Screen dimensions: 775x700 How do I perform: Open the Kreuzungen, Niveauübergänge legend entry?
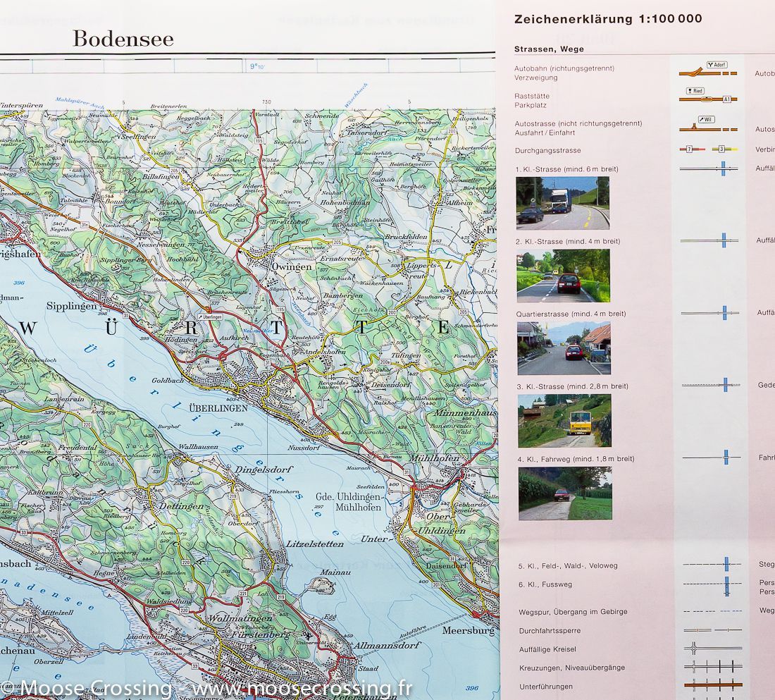[713, 666]
